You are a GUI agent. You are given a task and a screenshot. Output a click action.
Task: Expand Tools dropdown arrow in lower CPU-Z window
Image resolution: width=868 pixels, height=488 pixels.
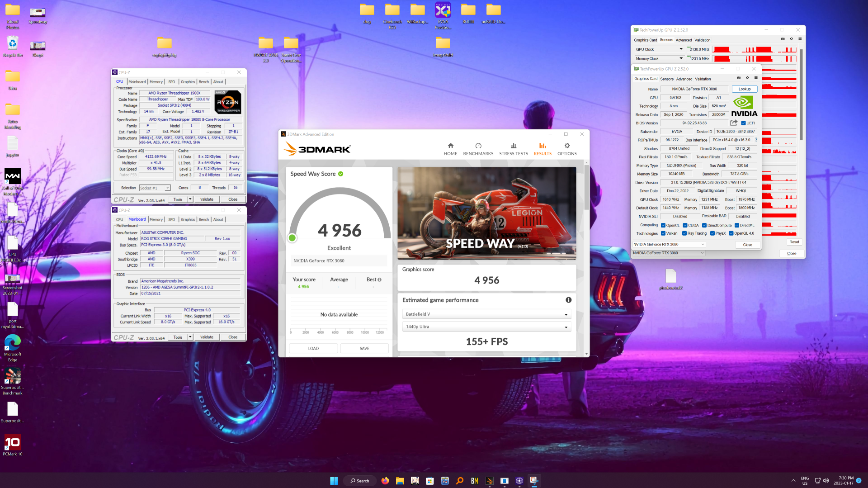tap(190, 337)
